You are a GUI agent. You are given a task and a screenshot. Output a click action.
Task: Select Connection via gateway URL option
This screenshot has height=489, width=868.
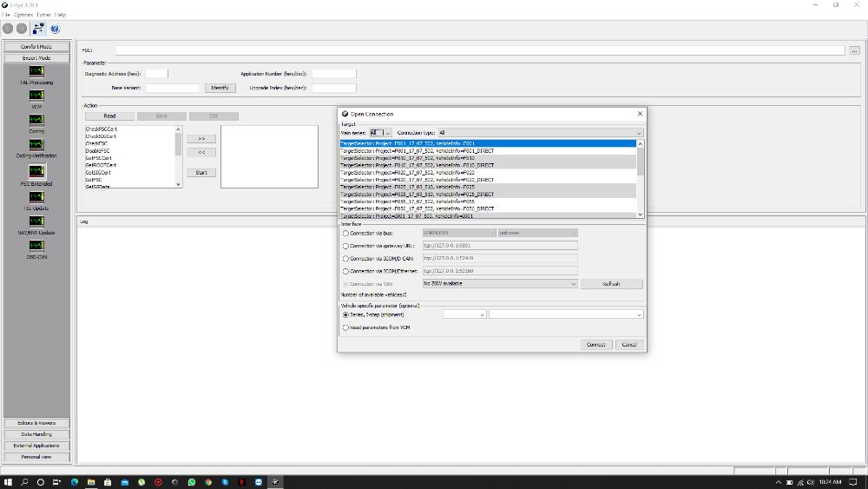pos(345,246)
